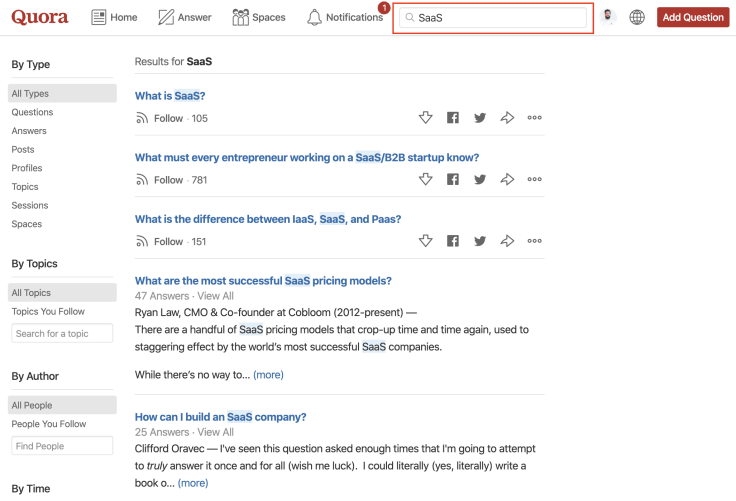The height and width of the screenshot is (501, 736).
Task: Expand Ryan Law's answer with (more)
Action: tap(268, 375)
